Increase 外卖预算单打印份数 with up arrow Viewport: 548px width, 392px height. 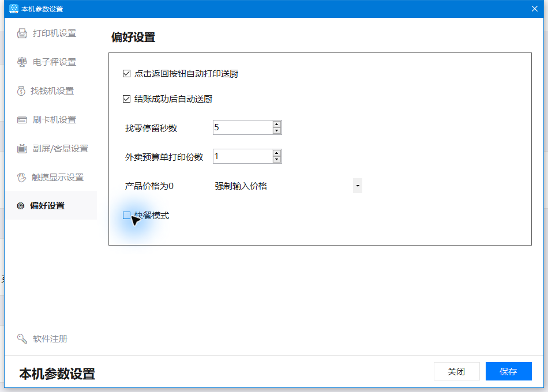click(277, 153)
